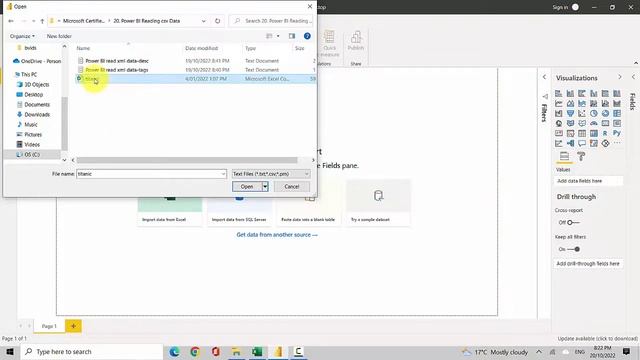The height and width of the screenshot is (360, 640).
Task: Click the Open button
Action: pos(247,187)
